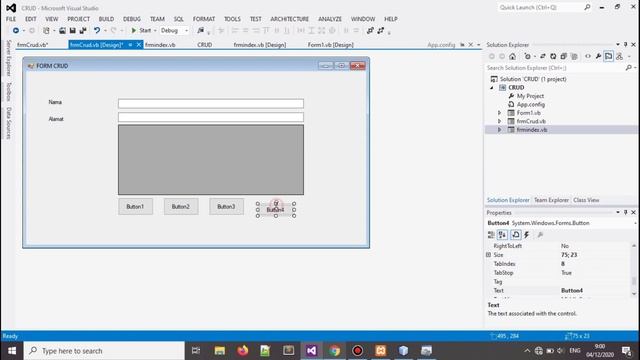Image resolution: width=640 pixels, height=360 pixels.
Task: Select the Nama label on the form
Action: pyautogui.click(x=55, y=102)
